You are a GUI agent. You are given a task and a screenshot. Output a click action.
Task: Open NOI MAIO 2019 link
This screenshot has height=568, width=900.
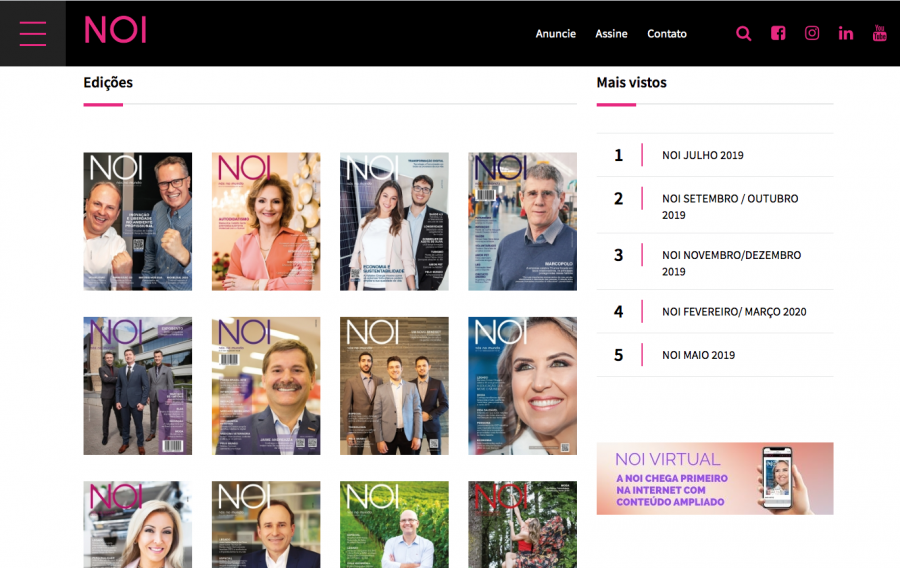pyautogui.click(x=699, y=355)
